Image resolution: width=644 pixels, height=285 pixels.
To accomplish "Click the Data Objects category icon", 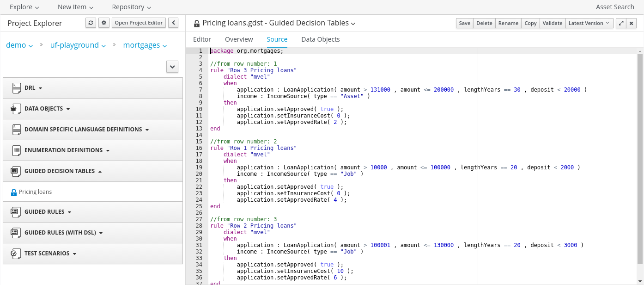I will (16, 109).
